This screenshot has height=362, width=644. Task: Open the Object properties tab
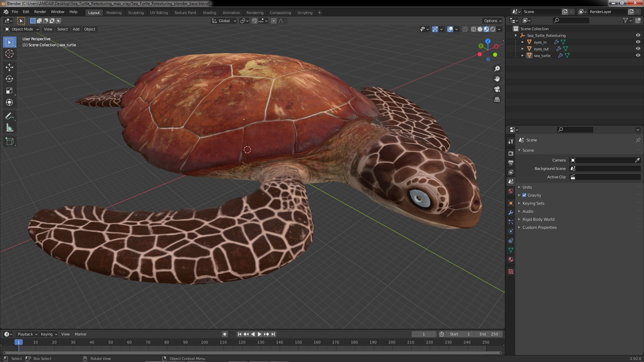click(x=511, y=203)
